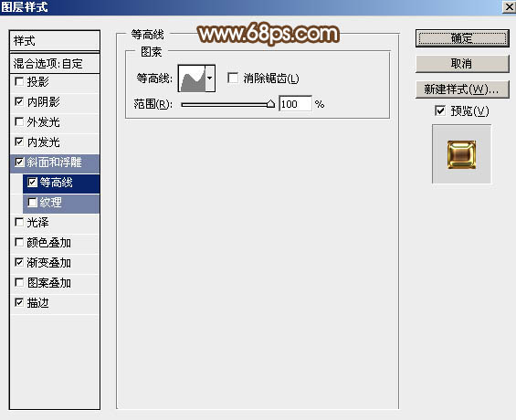This screenshot has width=516, height=420.
Task: Disable the 渐变叠加 gradient overlay checkbox
Action: (x=19, y=262)
